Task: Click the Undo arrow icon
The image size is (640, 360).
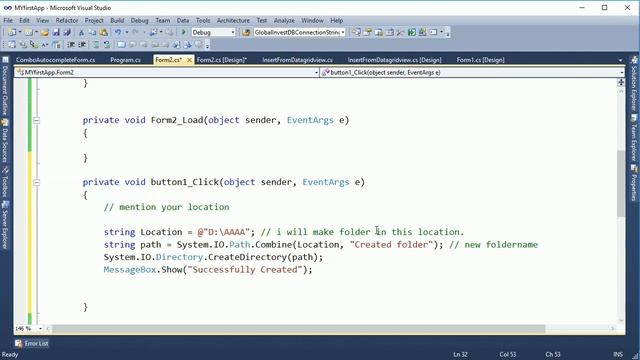Action: pos(118,32)
